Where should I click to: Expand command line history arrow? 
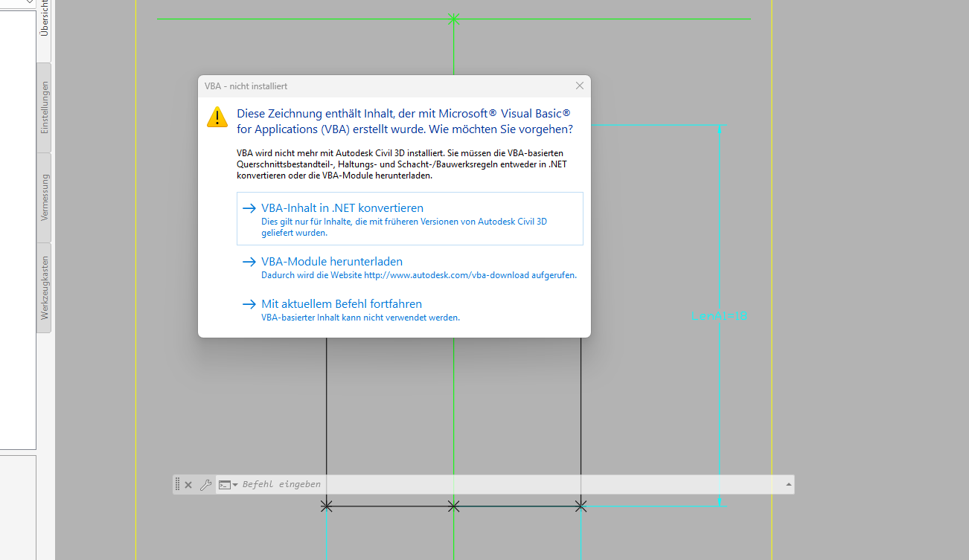point(788,485)
